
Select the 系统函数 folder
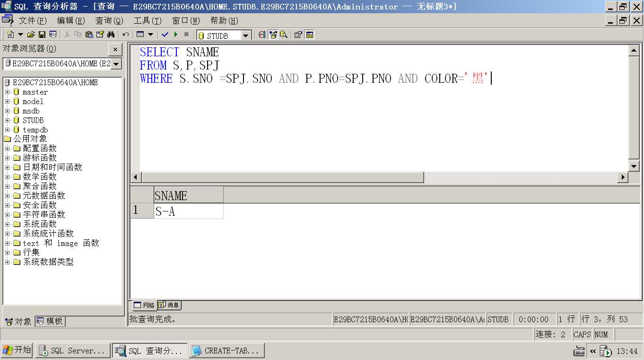point(40,224)
